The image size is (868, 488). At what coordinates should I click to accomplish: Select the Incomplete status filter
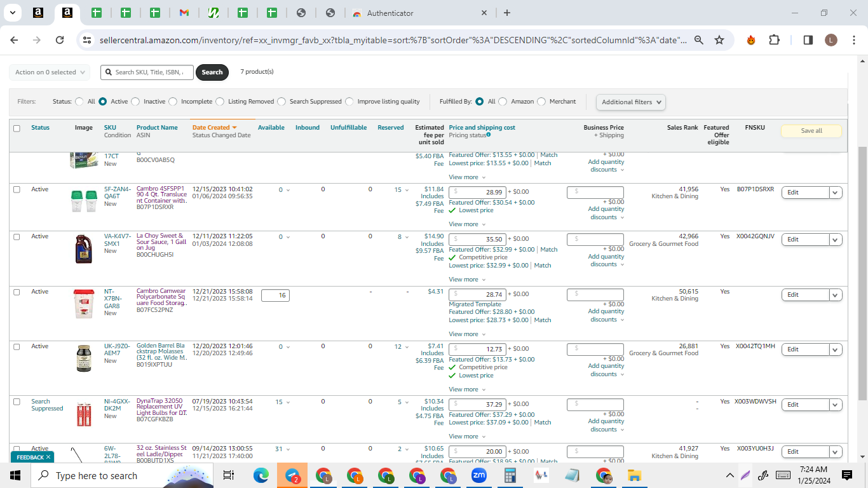173,102
